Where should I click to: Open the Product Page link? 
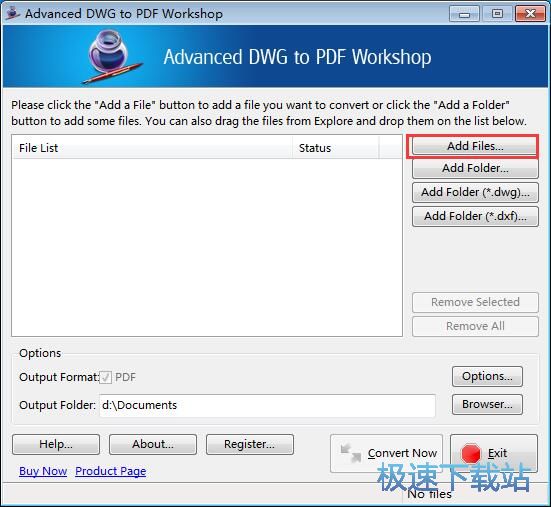point(111,471)
